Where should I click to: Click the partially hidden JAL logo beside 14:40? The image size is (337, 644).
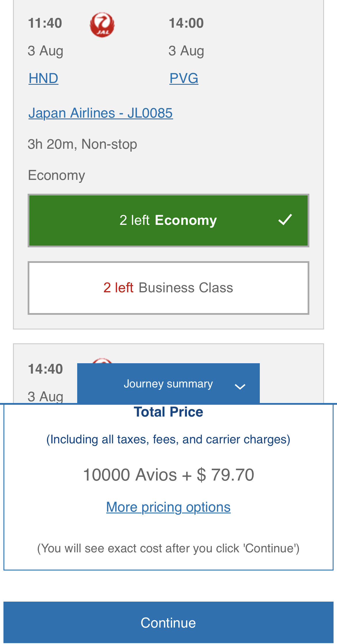tap(102, 361)
